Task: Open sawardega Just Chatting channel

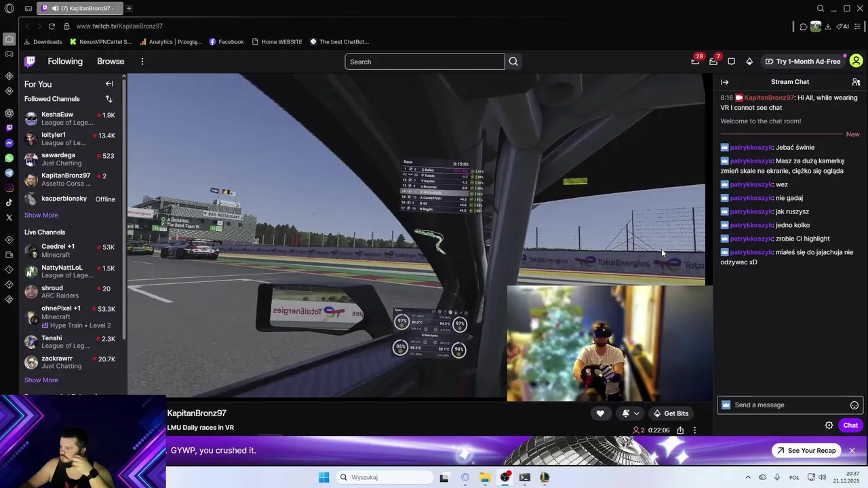Action: coord(71,159)
